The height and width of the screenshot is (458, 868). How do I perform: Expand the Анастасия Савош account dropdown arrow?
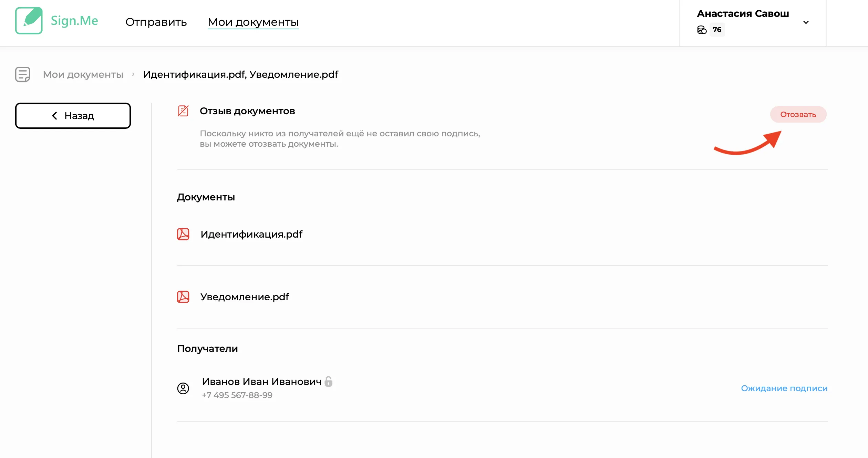[x=806, y=22]
